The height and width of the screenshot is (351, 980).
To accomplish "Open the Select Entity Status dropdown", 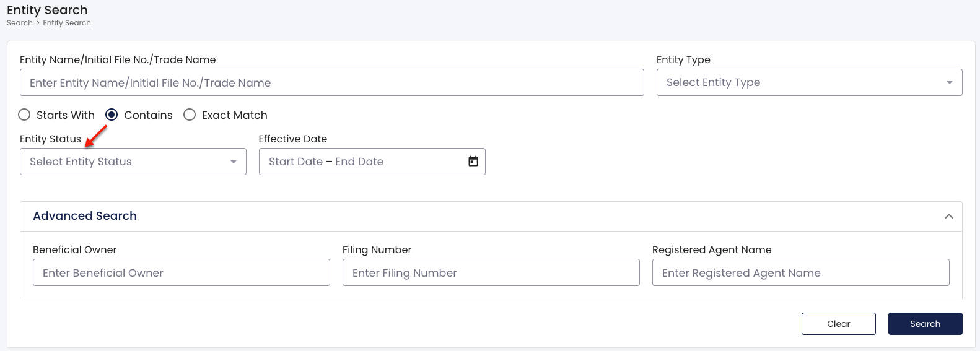I will tap(133, 162).
